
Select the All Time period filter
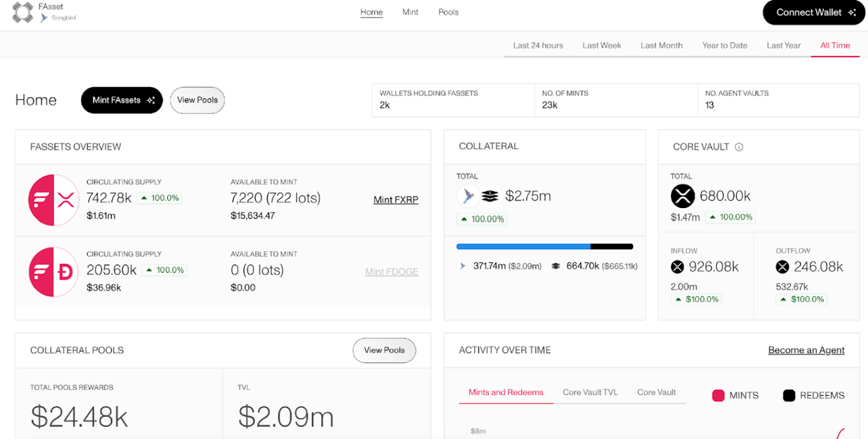[835, 46]
